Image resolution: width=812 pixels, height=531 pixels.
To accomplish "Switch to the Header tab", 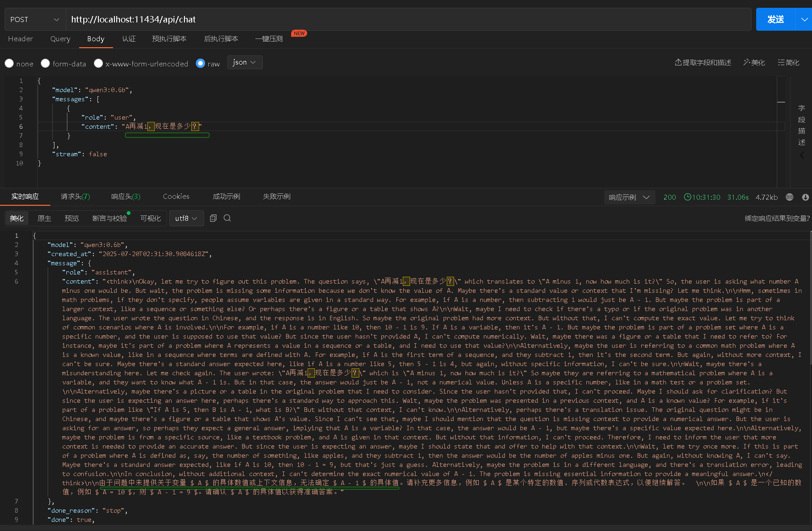I will (x=21, y=39).
